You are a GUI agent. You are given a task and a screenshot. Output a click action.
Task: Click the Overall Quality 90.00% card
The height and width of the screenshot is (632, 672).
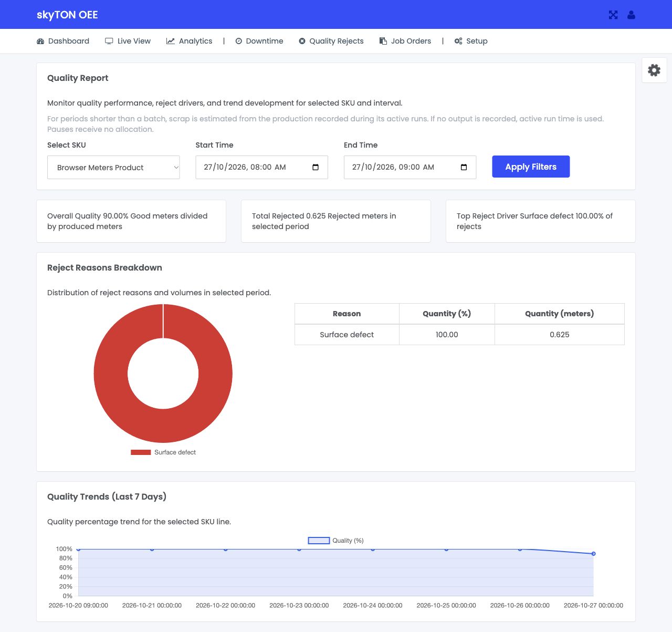pyautogui.click(x=131, y=221)
